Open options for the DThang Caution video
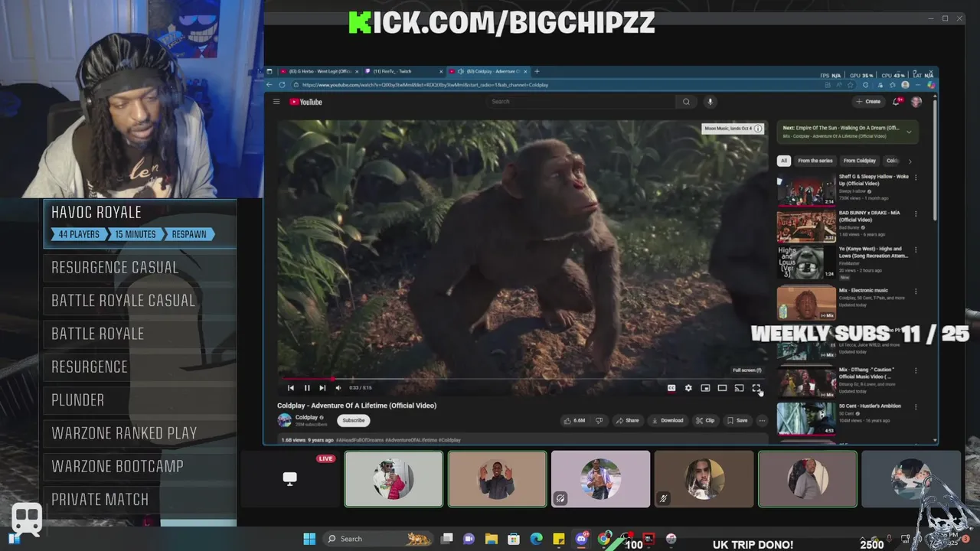Screen dimensions: 980x551 coord(916,371)
